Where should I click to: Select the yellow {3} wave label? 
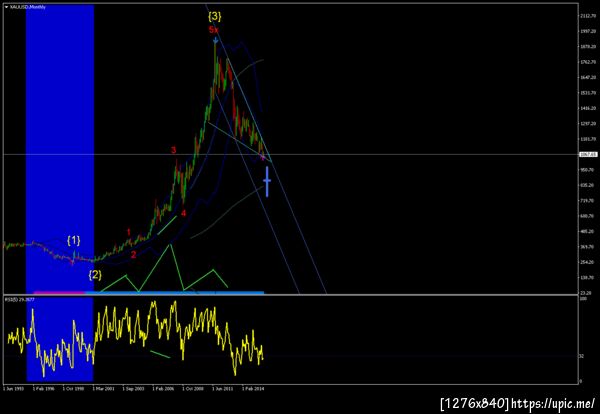[x=214, y=16]
